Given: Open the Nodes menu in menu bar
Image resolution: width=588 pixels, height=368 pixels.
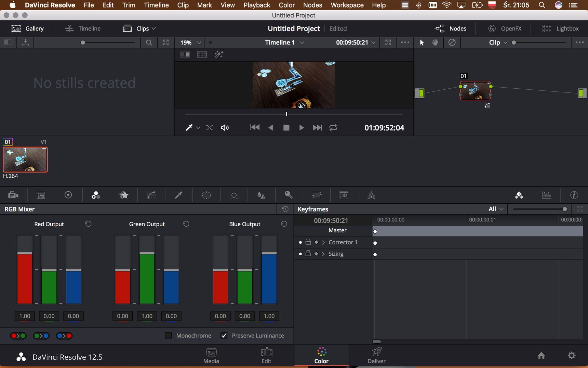Looking at the screenshot, I should 312,5.
